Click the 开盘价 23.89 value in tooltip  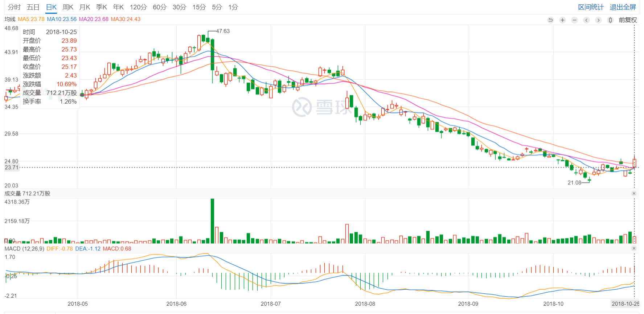69,41
